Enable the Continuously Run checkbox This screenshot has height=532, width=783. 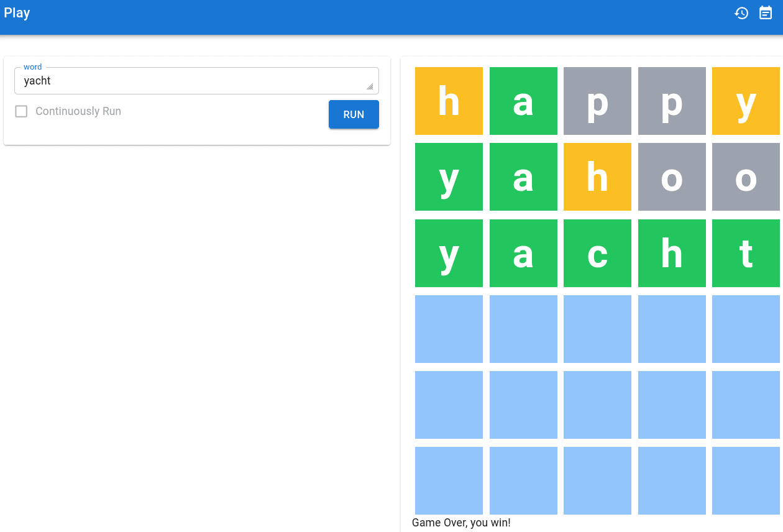[x=21, y=111]
